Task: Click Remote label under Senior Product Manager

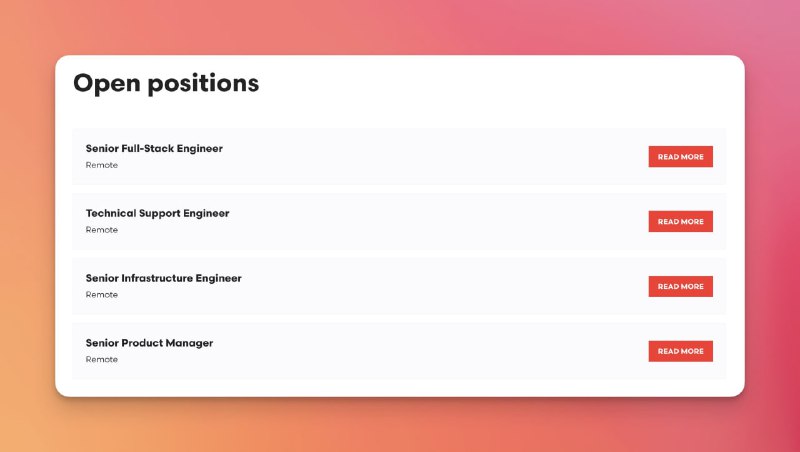Action: click(102, 359)
